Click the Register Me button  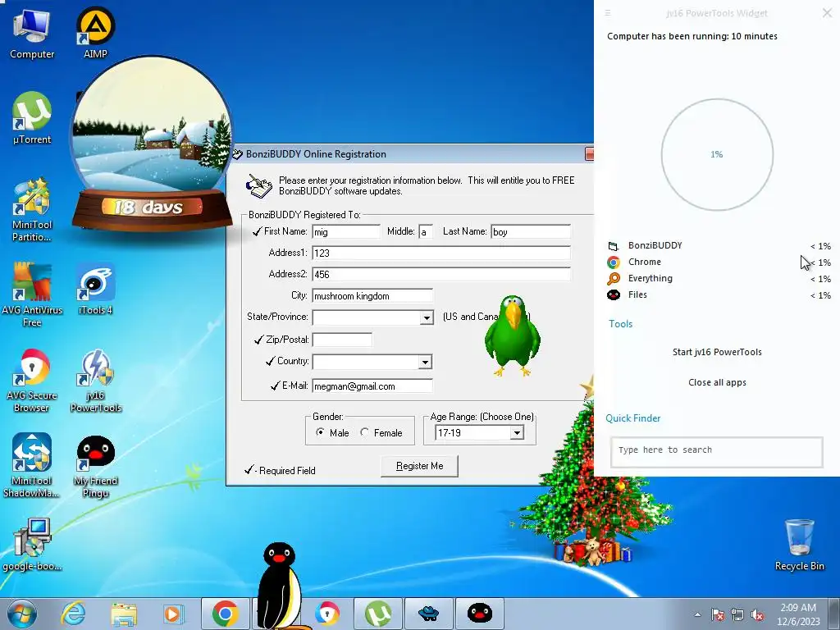(x=419, y=466)
